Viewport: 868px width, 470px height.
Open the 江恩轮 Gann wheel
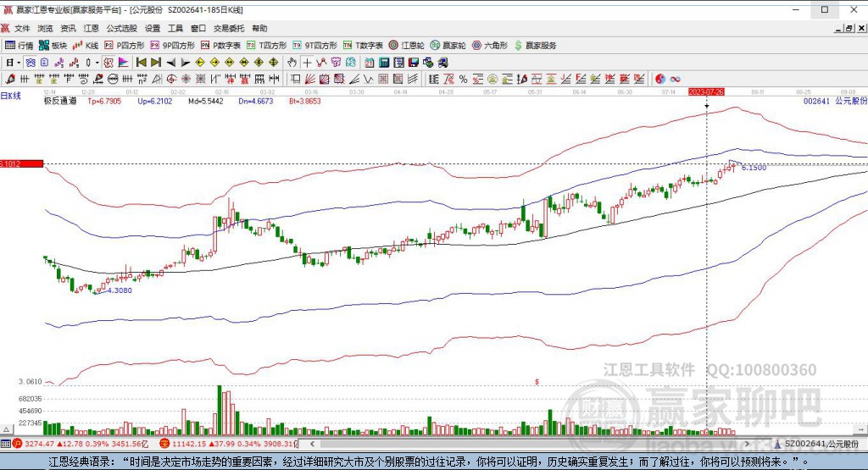tap(406, 46)
